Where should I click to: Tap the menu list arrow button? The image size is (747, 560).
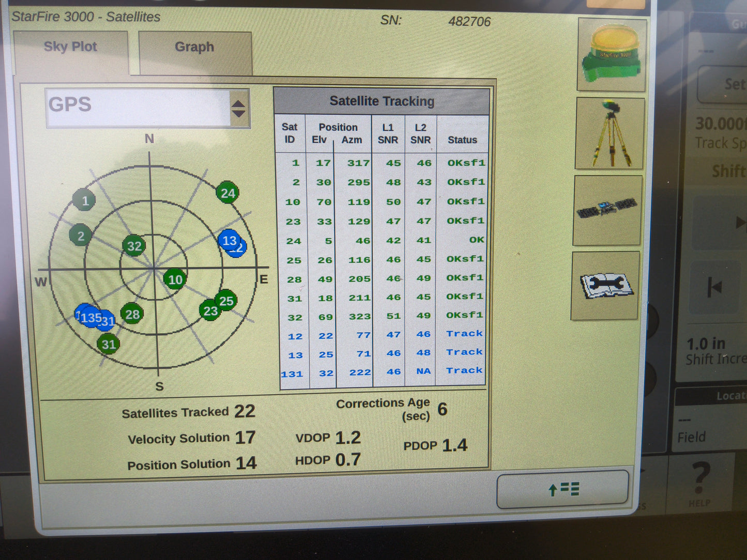(x=562, y=489)
